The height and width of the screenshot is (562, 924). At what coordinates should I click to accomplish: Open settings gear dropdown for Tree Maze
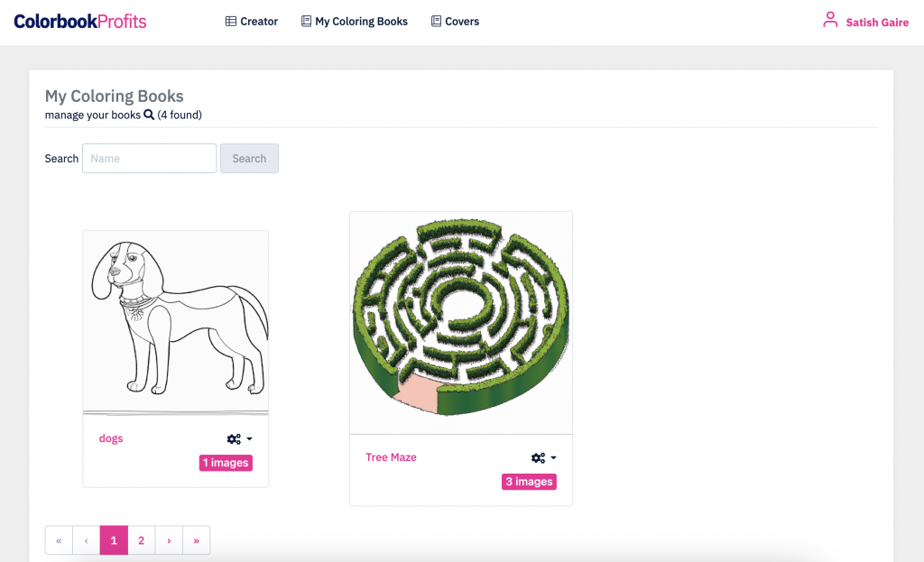point(543,458)
